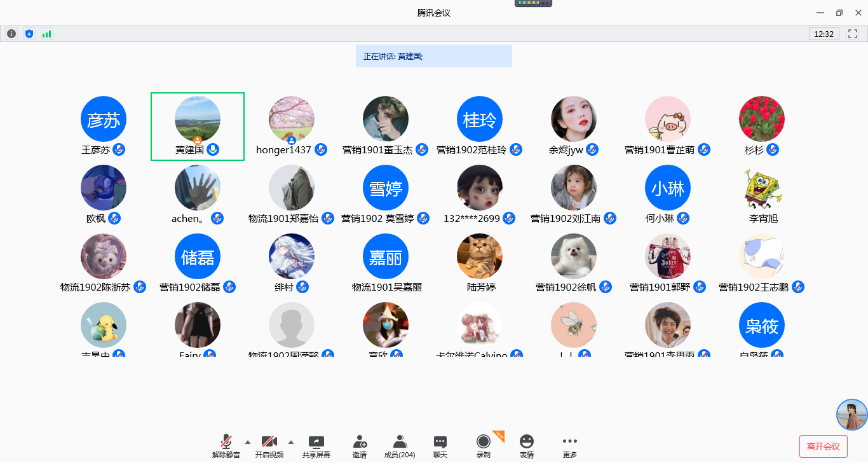Expand video options arrow beside 开启视频
The width and height of the screenshot is (868, 463).
coord(291,442)
